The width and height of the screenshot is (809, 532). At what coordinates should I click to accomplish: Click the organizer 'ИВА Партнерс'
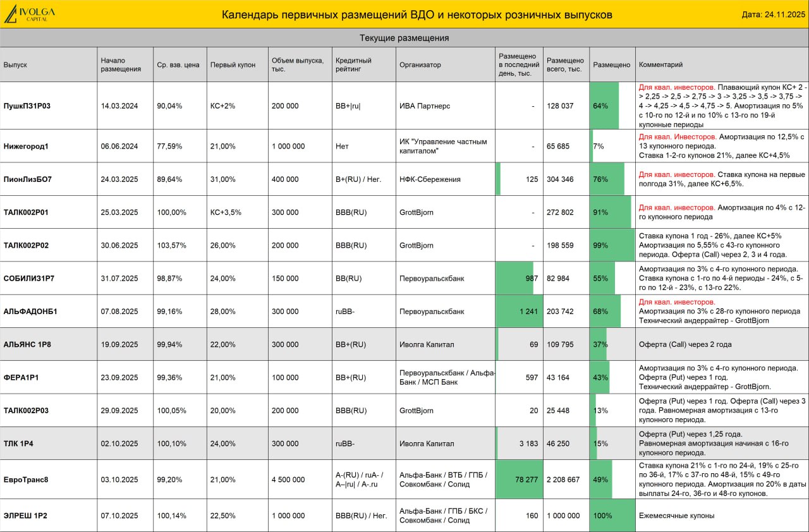pos(425,106)
